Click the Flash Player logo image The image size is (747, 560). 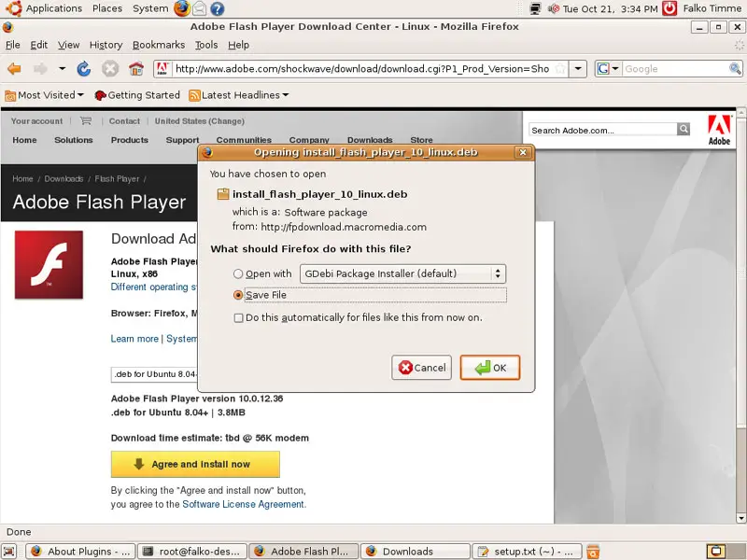(x=49, y=265)
